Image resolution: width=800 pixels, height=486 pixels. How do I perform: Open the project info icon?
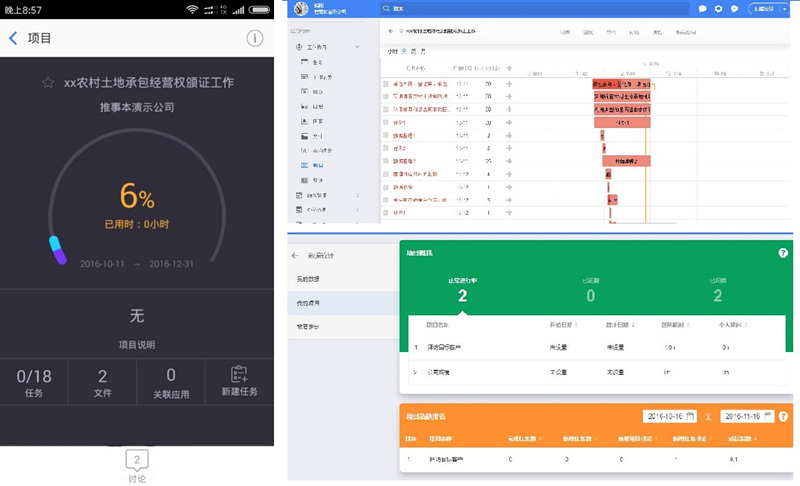point(255,39)
